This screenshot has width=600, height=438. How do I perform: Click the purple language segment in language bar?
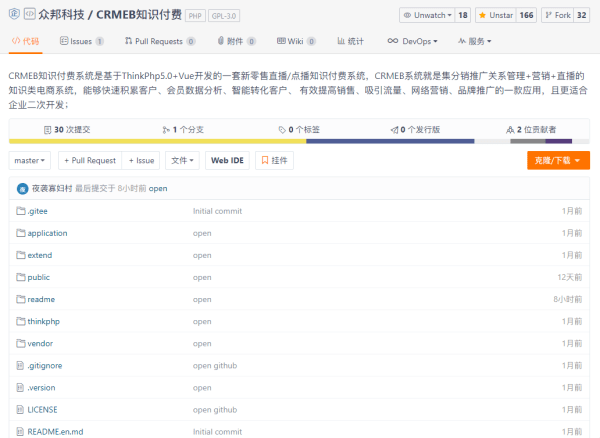[x=559, y=141]
